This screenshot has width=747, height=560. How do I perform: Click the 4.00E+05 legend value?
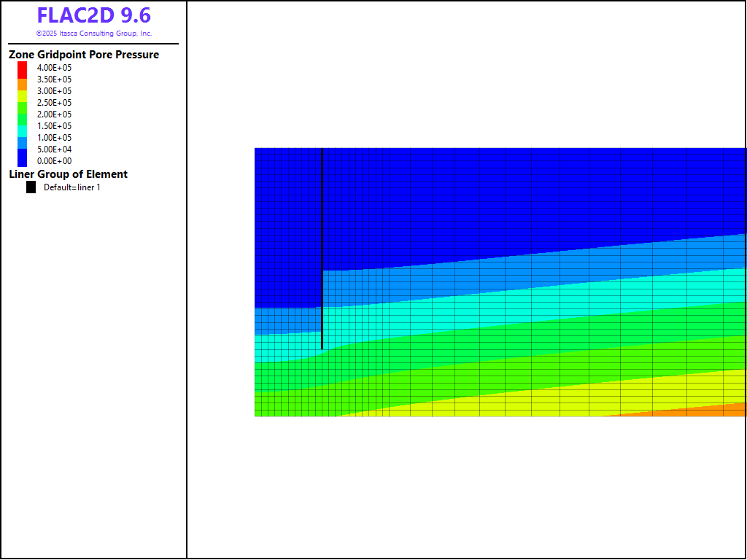click(x=54, y=68)
